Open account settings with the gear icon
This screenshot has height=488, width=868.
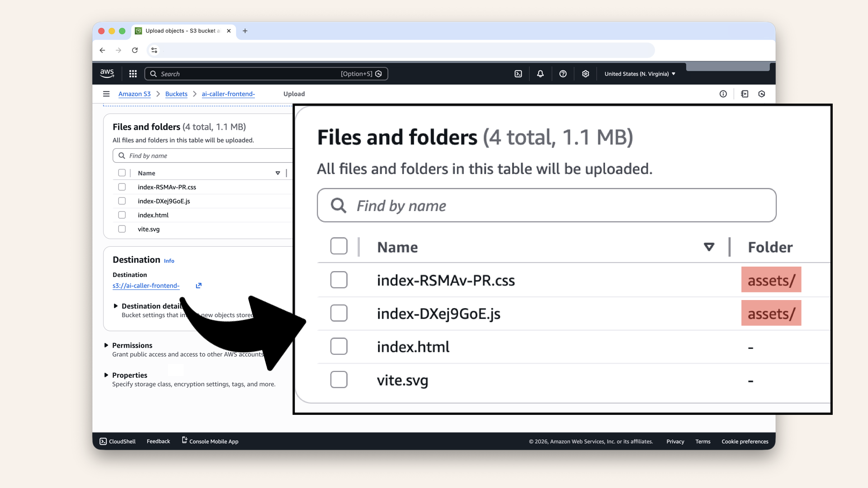click(585, 74)
